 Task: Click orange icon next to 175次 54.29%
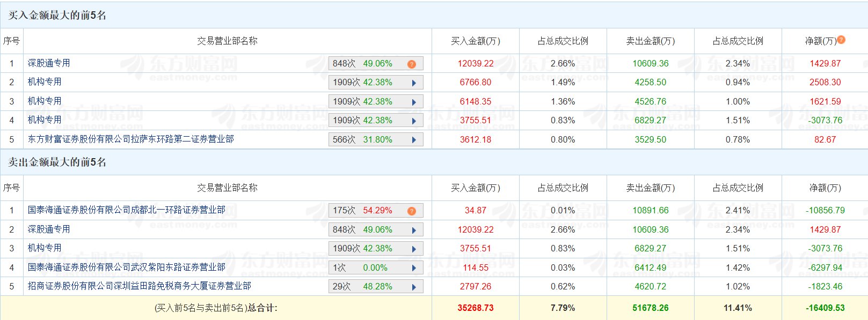pos(412,211)
